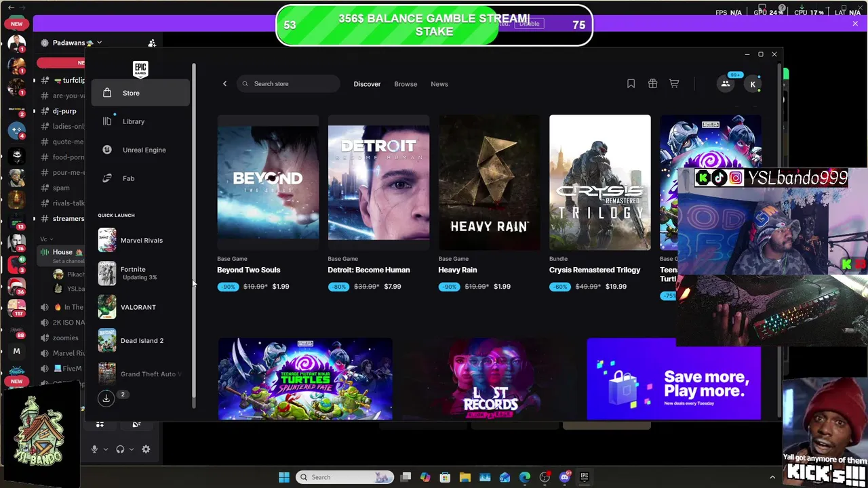Open the Store section in Epic sidebar
This screenshot has height=488, width=868.
[x=140, y=93]
